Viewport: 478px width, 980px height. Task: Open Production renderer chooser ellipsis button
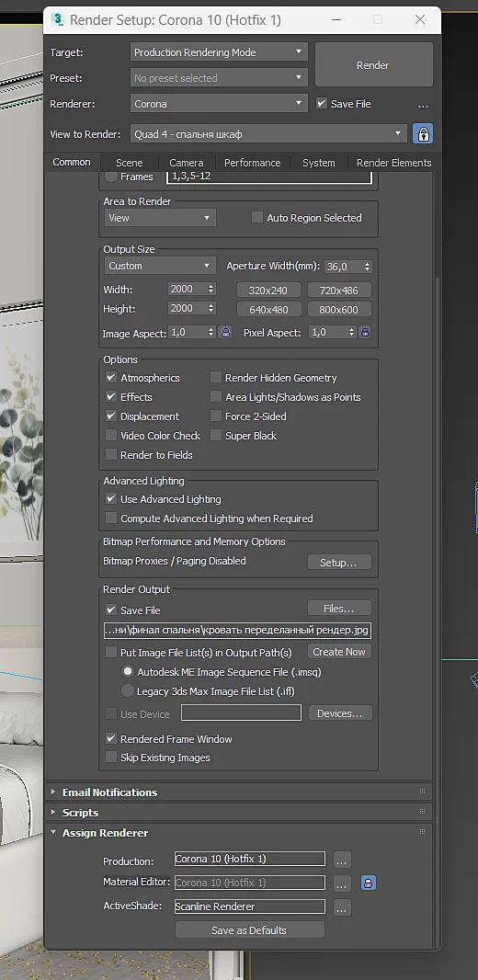click(341, 860)
